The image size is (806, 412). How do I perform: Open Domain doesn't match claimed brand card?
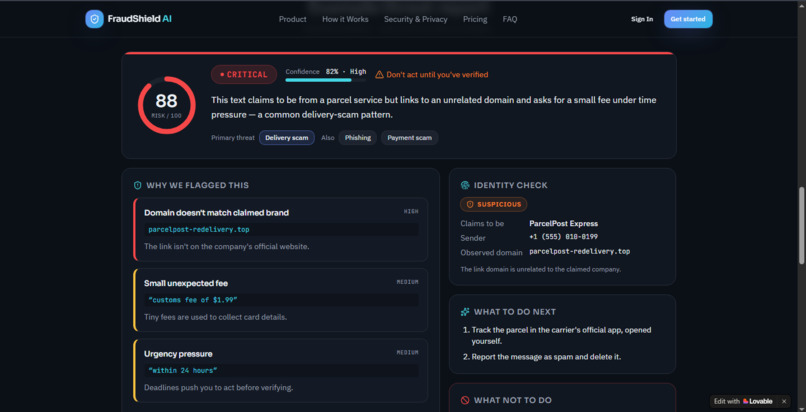tap(281, 230)
